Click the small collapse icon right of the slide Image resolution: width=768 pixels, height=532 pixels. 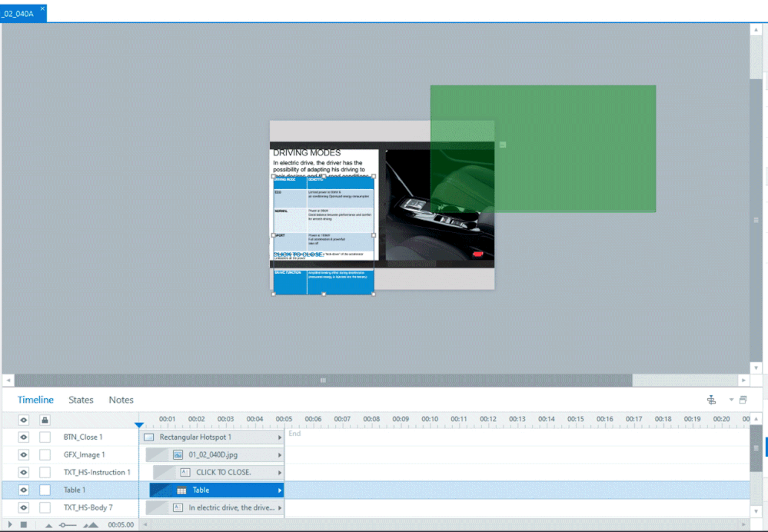pyautogui.click(x=503, y=145)
